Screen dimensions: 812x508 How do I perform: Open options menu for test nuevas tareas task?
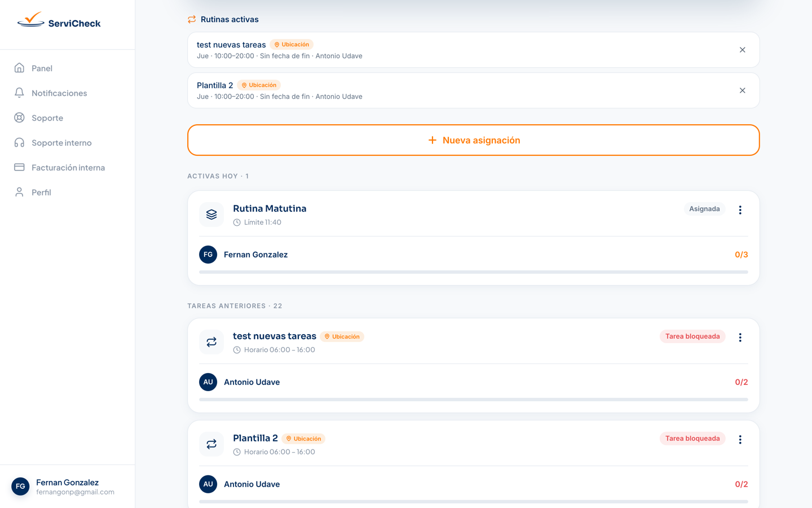click(x=740, y=337)
